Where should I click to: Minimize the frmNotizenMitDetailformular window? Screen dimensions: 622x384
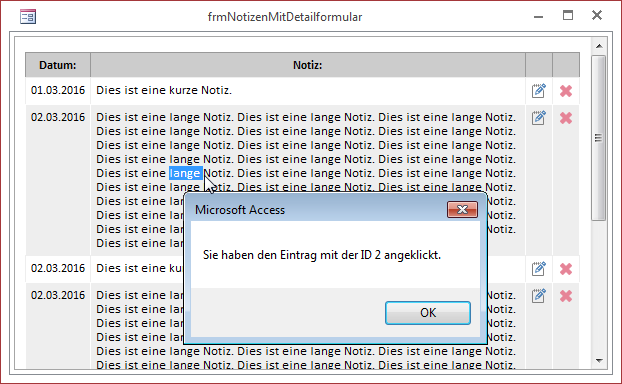pos(538,17)
